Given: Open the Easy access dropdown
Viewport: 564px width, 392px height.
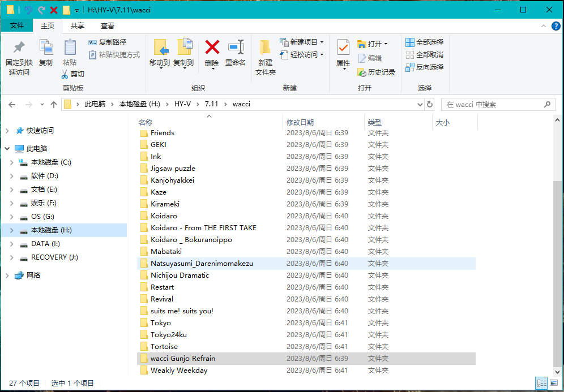Looking at the screenshot, I should tap(302, 55).
